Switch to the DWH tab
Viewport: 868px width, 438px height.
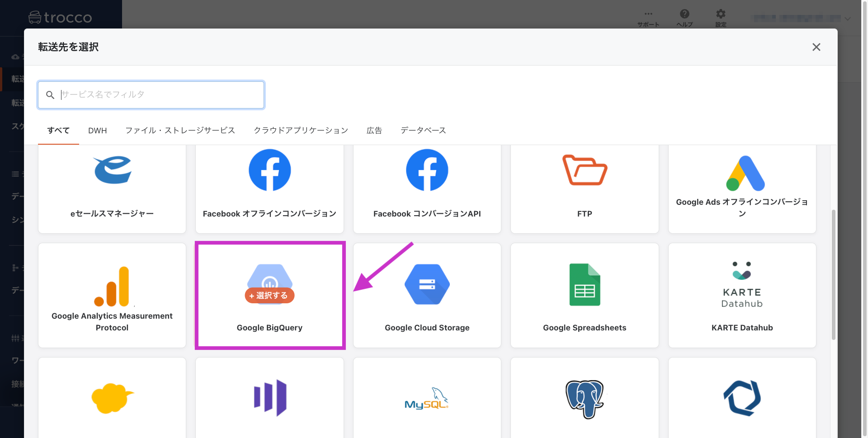[98, 131]
